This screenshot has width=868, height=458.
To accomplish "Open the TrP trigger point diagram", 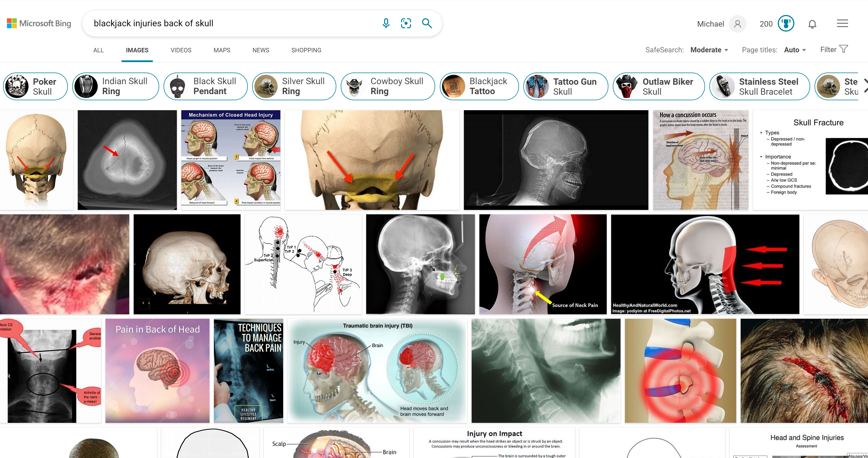I will tap(303, 264).
